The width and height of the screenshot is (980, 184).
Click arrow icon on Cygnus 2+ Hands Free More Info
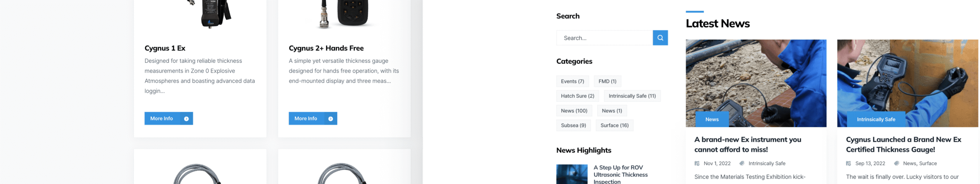tap(330, 119)
